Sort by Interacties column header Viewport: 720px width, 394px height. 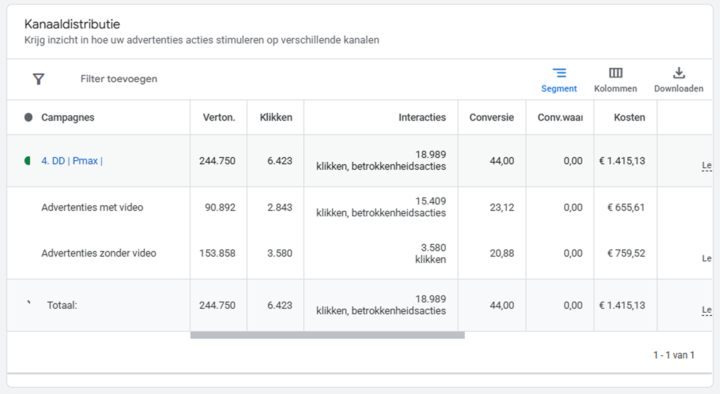[422, 118]
